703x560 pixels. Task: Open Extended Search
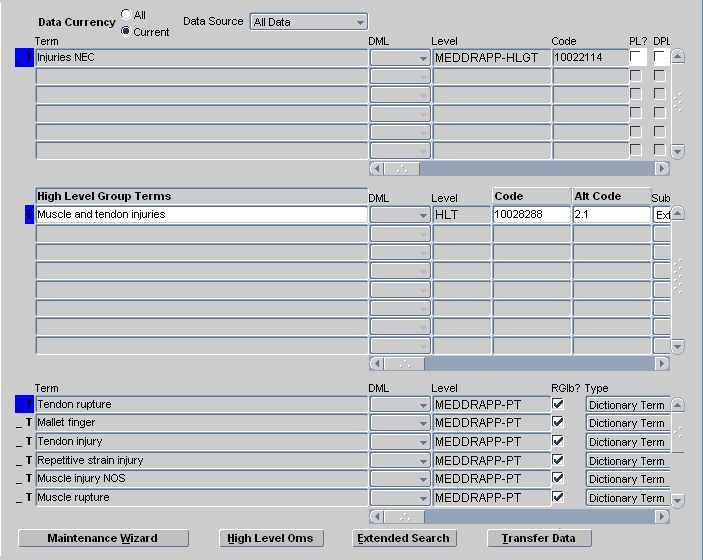(x=404, y=538)
